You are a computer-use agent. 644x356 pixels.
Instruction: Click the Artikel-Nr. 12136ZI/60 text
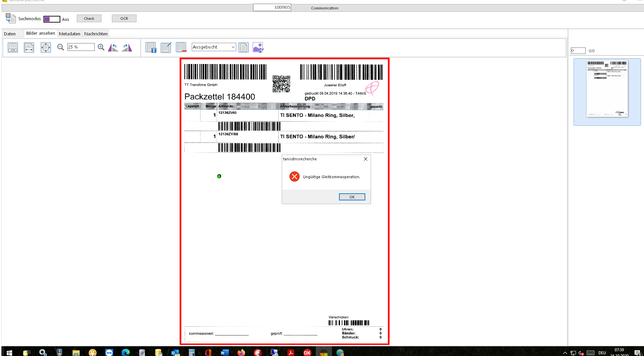(x=227, y=113)
